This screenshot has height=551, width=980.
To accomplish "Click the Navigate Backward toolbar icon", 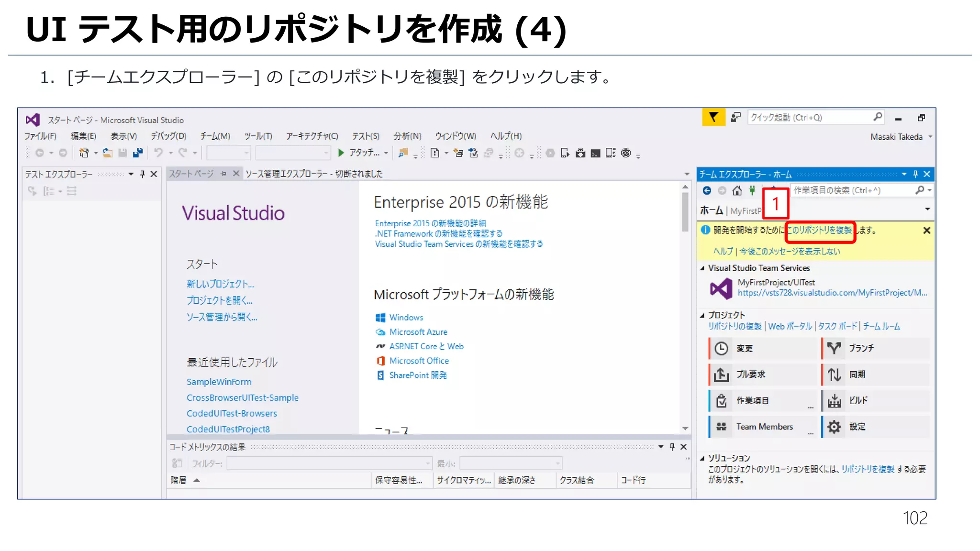I will pyautogui.click(x=40, y=153).
